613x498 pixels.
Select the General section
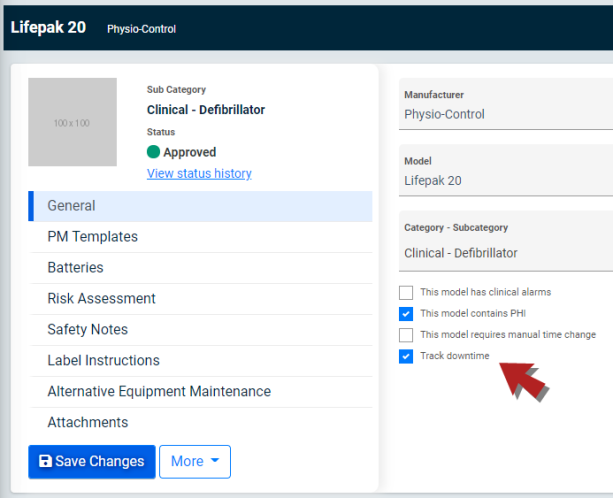200,206
